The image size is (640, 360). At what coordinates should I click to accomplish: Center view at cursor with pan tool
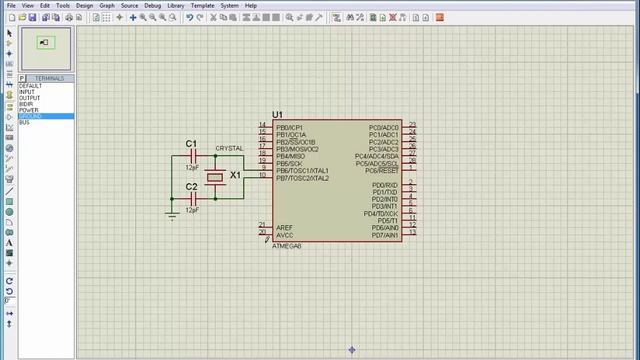133,18
